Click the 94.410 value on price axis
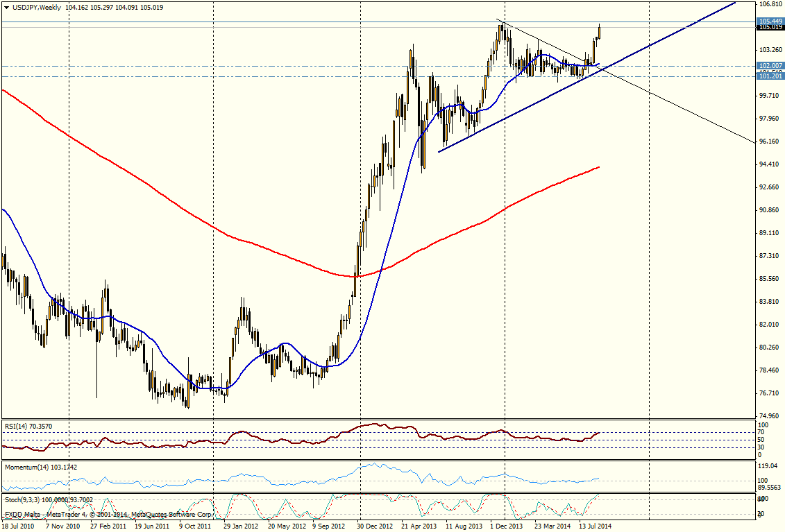 point(770,164)
